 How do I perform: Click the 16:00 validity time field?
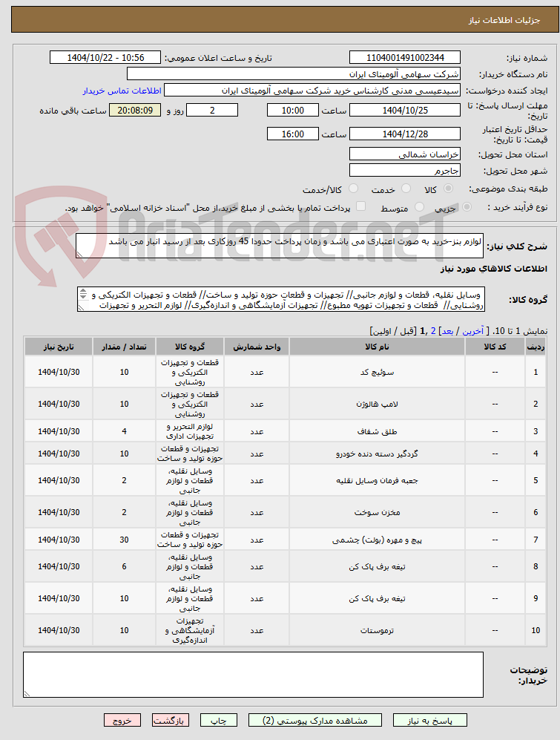293,134
